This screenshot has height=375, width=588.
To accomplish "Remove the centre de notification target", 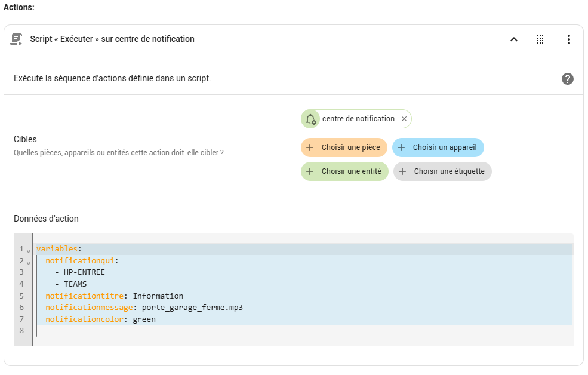I will (x=404, y=119).
